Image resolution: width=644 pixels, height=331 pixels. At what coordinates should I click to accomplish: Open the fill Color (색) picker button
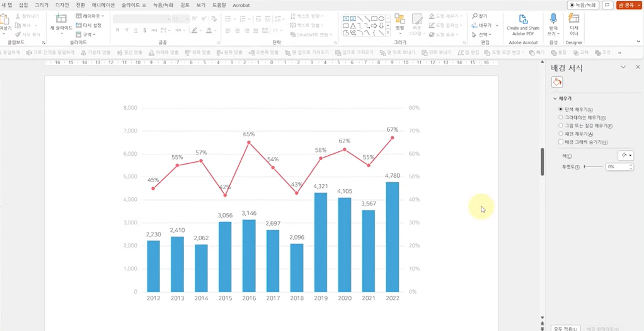(x=626, y=156)
